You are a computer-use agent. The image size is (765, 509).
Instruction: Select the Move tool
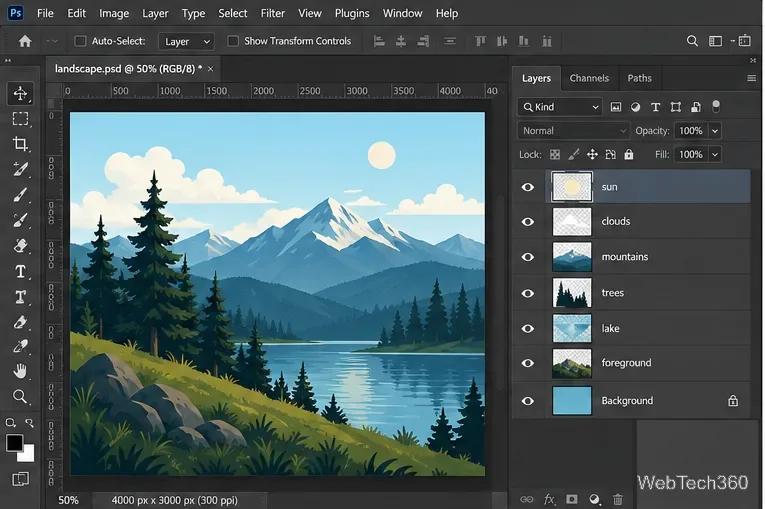click(20, 93)
